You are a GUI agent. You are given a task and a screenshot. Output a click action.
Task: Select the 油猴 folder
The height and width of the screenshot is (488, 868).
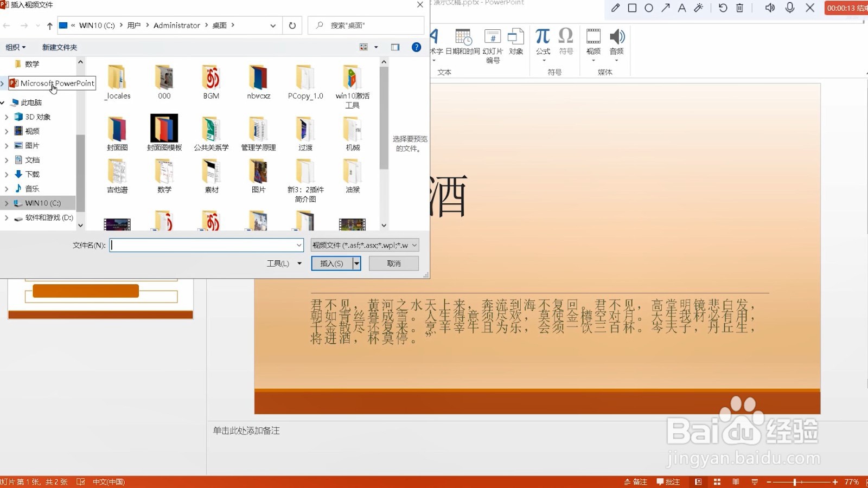pos(352,176)
